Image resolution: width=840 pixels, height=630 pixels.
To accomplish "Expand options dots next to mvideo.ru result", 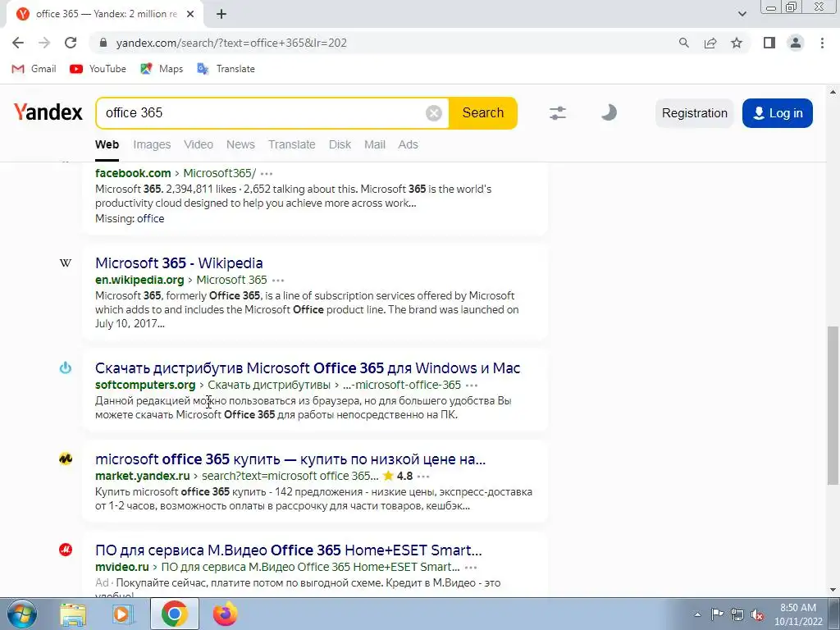I will 471,568.
